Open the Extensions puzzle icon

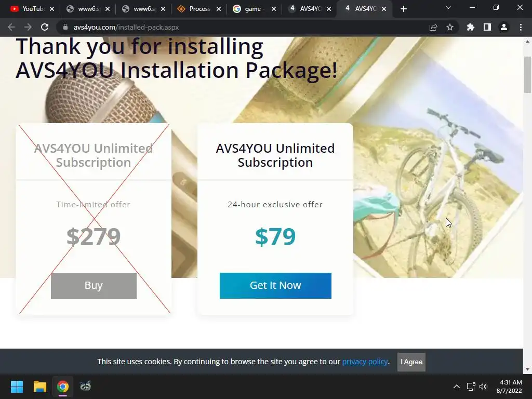pyautogui.click(x=471, y=27)
